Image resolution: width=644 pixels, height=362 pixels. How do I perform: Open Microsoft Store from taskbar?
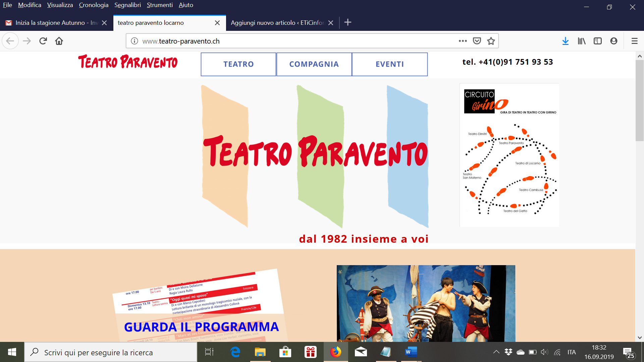tap(285, 352)
